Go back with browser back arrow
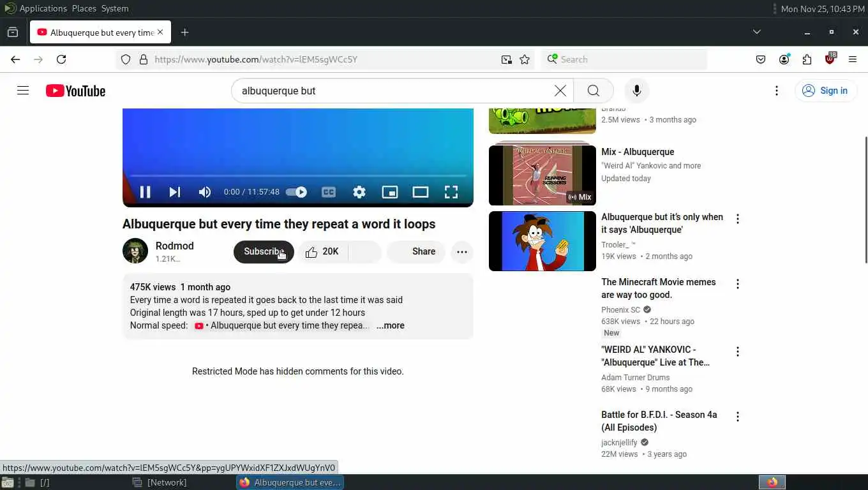The image size is (868, 490). (x=15, y=59)
